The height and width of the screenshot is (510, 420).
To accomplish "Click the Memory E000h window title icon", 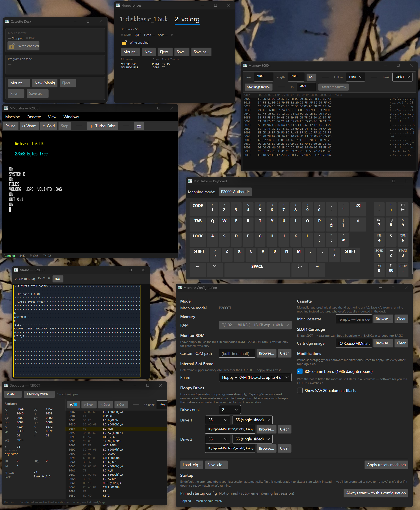I will pyautogui.click(x=245, y=65).
